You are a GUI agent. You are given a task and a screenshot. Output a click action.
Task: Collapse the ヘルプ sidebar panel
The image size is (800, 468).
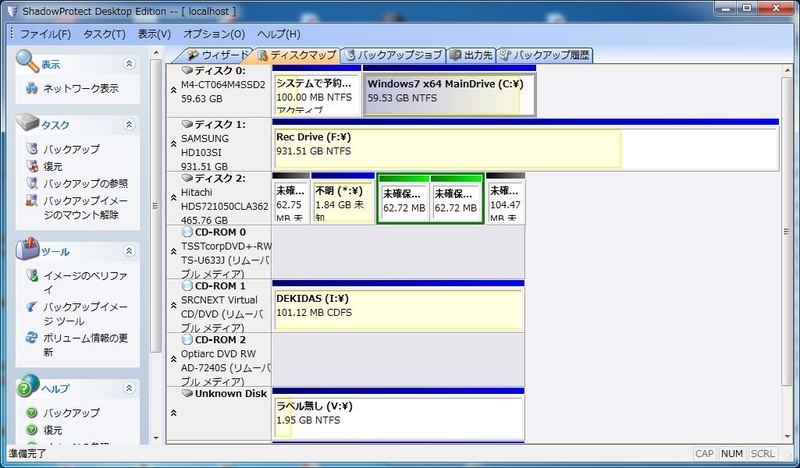[x=129, y=388]
